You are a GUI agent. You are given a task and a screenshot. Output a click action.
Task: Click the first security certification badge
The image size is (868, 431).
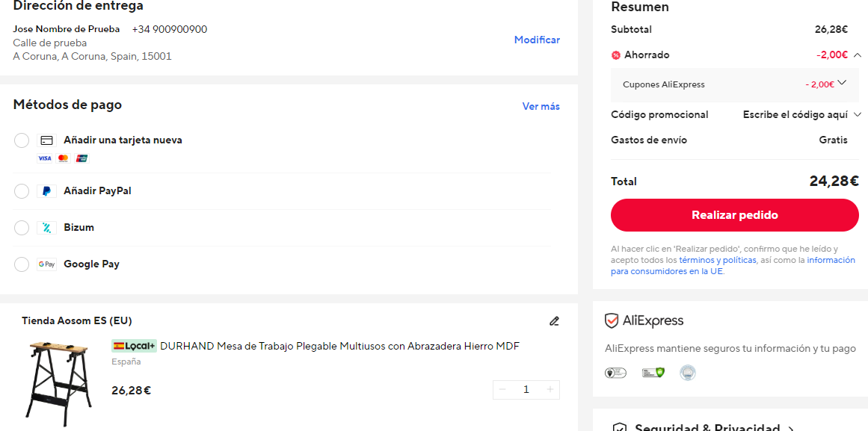click(615, 373)
